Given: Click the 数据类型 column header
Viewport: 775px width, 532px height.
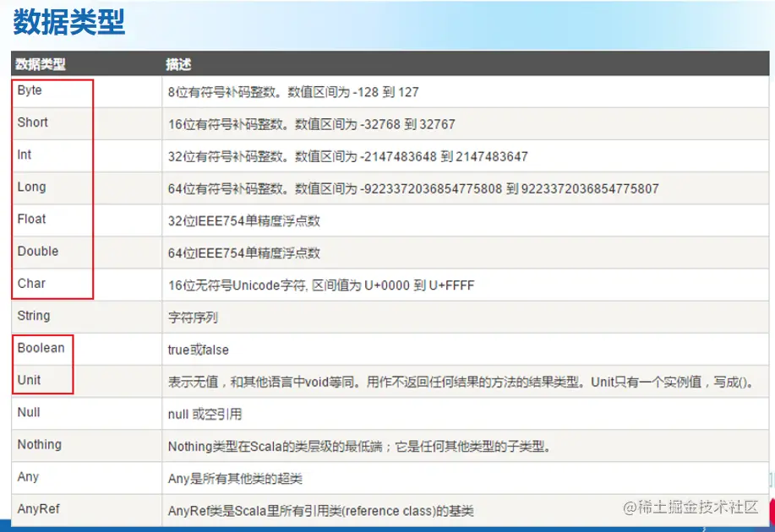Looking at the screenshot, I should click(x=41, y=64).
